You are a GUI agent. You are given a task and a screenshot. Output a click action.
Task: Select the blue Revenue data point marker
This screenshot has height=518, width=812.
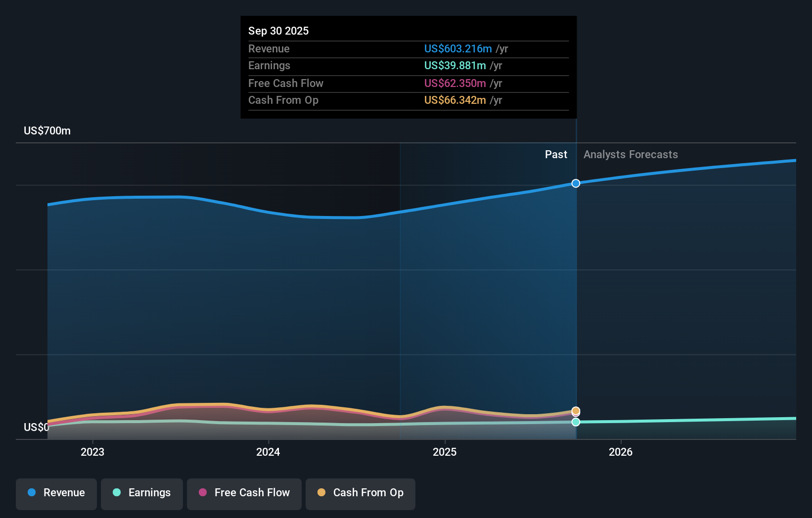click(575, 183)
